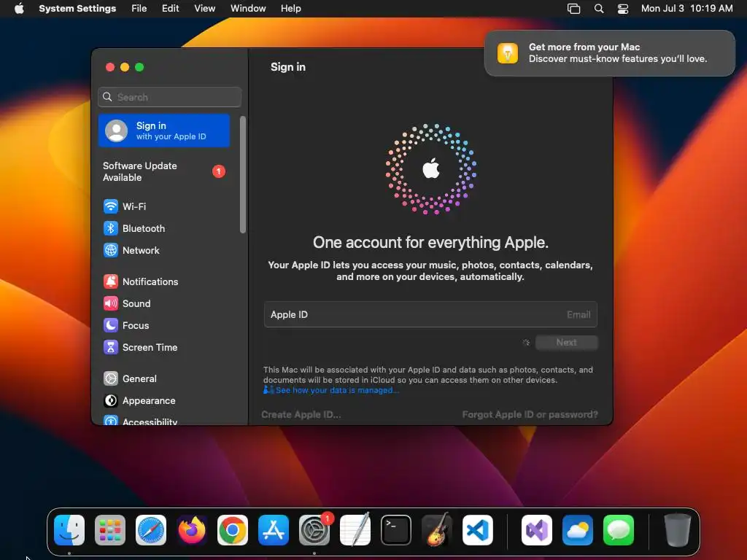This screenshot has width=747, height=560.
Task: Open the Help menu
Action: pyautogui.click(x=290, y=9)
